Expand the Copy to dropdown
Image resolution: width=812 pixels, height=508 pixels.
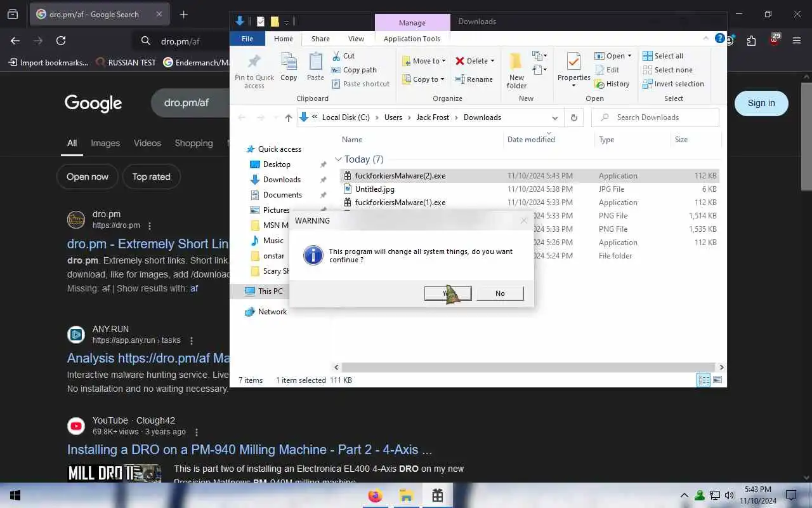pyautogui.click(x=442, y=79)
